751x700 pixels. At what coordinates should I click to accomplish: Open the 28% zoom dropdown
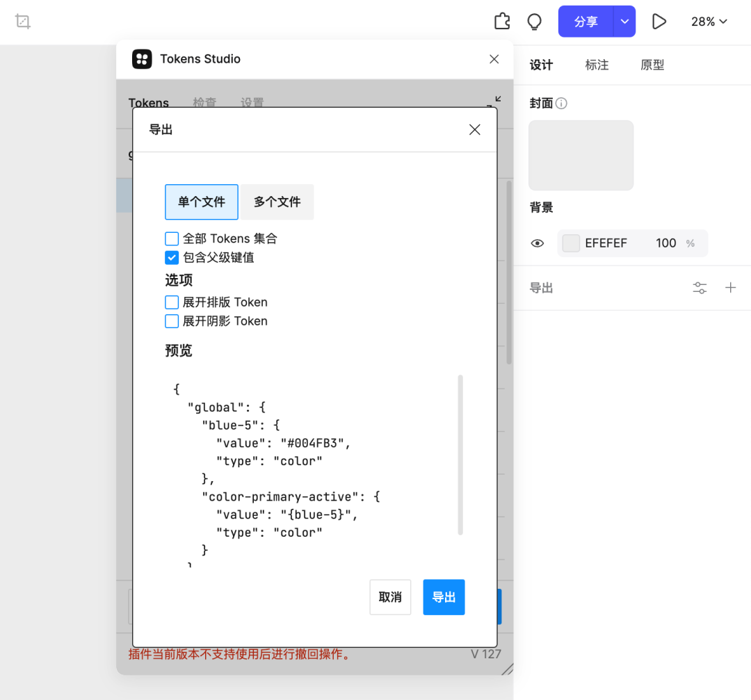coord(709,22)
